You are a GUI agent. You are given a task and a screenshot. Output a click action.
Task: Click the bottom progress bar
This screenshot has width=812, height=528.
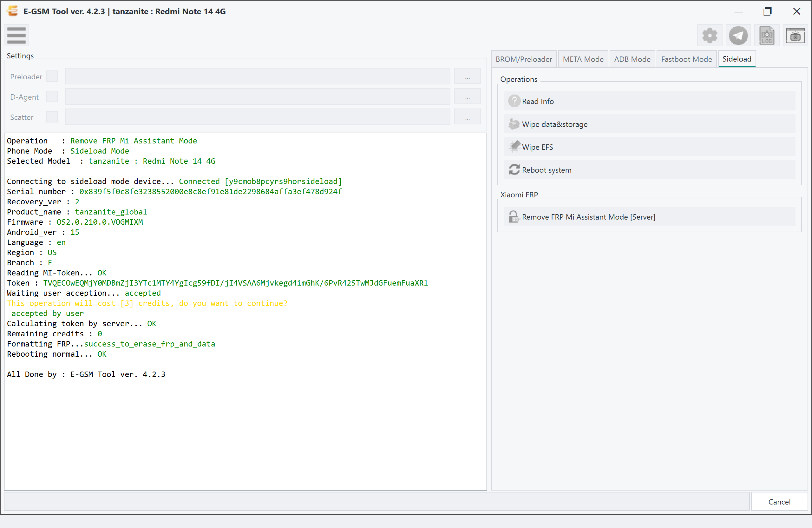[x=377, y=501]
